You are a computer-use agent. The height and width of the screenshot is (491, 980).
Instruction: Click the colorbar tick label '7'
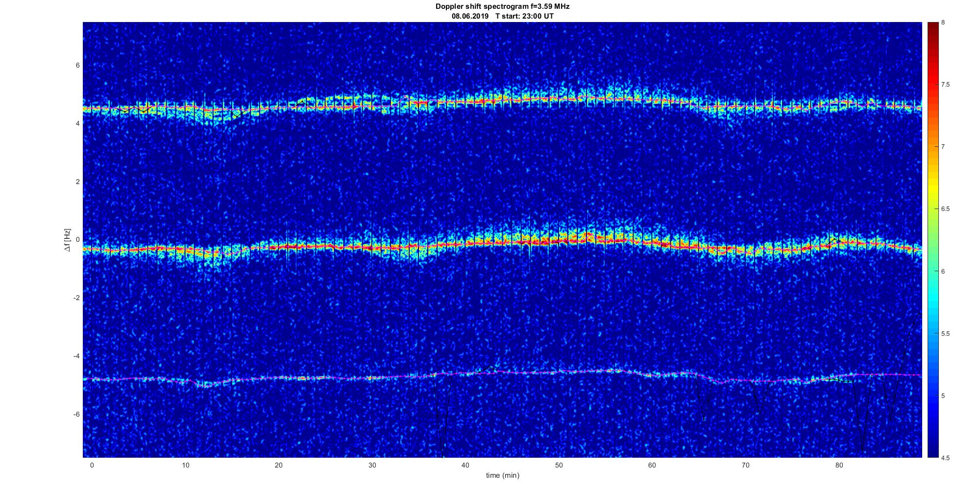pyautogui.click(x=943, y=147)
